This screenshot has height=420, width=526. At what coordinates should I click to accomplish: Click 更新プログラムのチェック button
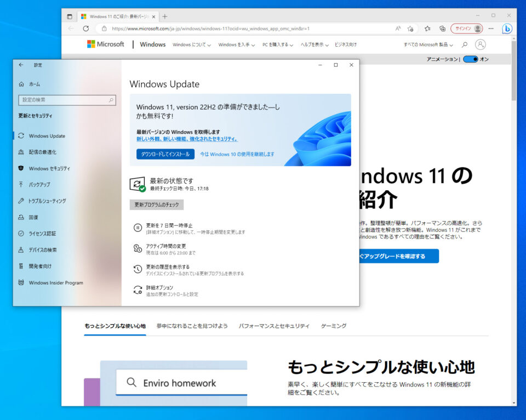pos(157,205)
